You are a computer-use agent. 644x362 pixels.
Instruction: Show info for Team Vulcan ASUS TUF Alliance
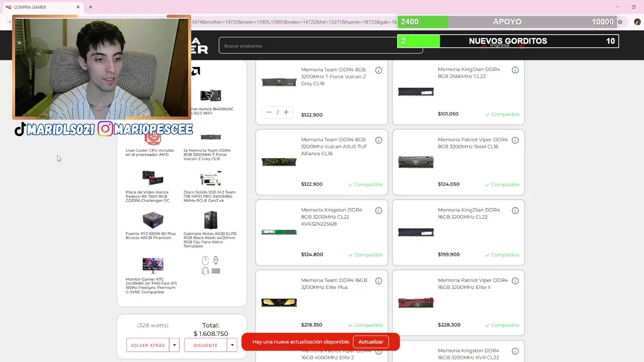coord(378,140)
